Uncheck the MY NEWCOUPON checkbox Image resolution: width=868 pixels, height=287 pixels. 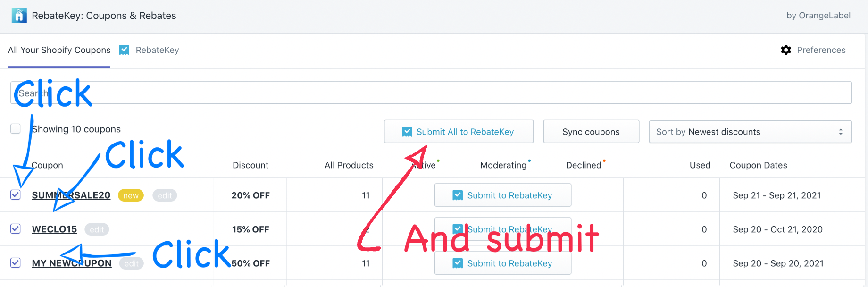point(16,263)
